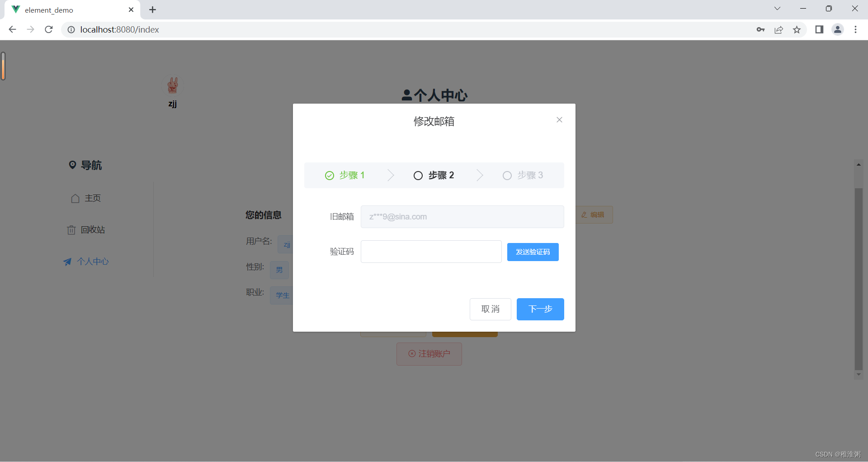Image resolution: width=868 pixels, height=462 pixels.
Task: Click the paper plane icon beside 个人中心
Action: click(67, 262)
